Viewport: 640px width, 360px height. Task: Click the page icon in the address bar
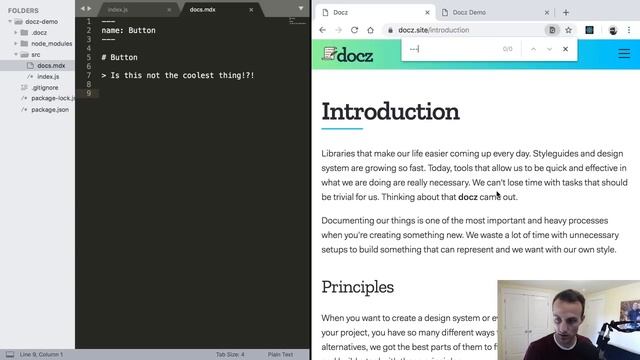(x=552, y=30)
